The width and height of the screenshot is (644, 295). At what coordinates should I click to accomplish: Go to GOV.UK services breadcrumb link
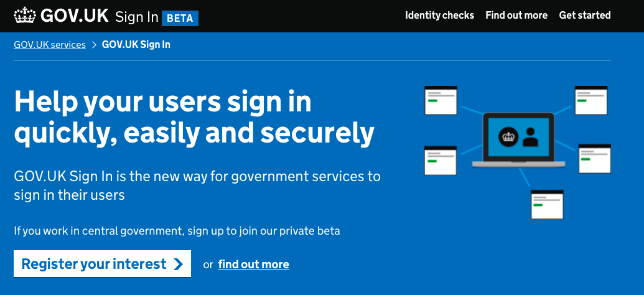tap(50, 45)
